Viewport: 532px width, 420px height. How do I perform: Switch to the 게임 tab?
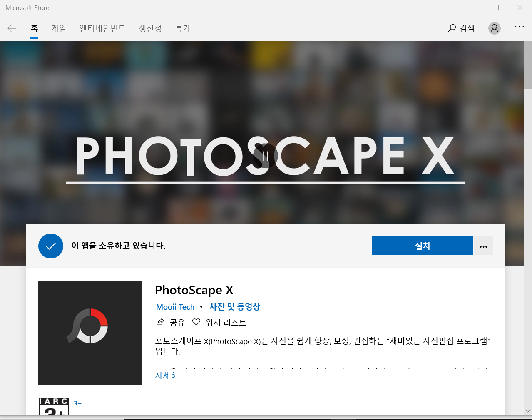(59, 28)
